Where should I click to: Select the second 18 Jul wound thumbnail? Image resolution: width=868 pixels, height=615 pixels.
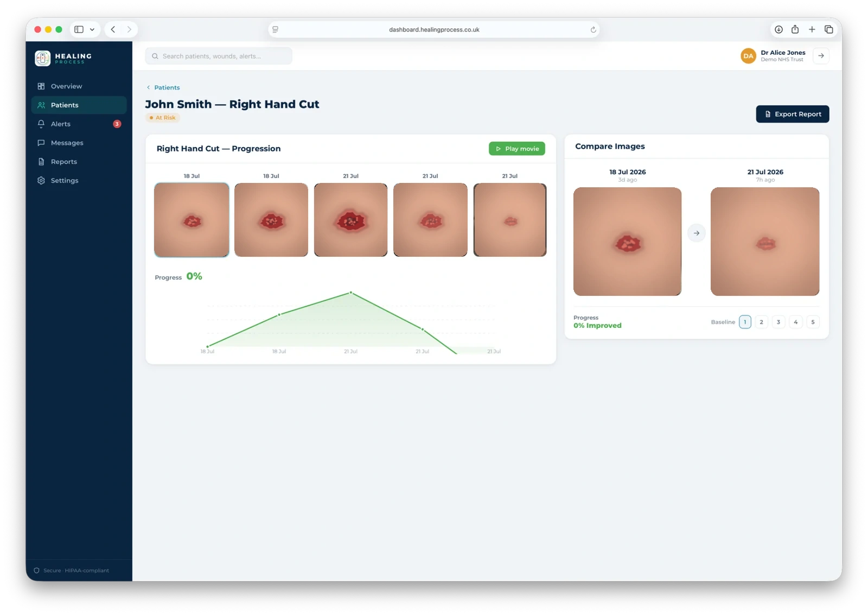pyautogui.click(x=271, y=220)
